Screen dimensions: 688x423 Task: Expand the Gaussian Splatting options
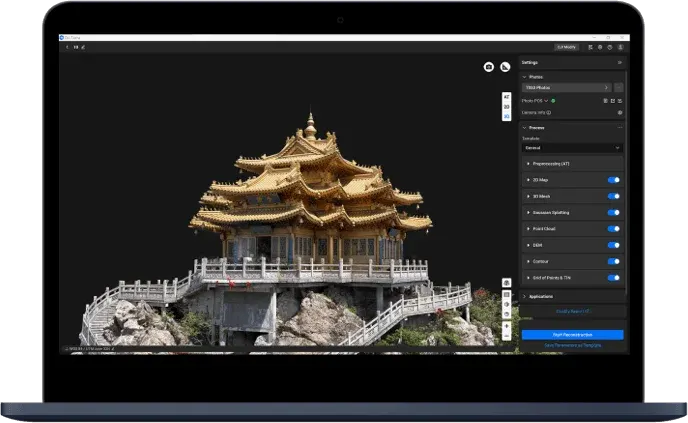[528, 212]
